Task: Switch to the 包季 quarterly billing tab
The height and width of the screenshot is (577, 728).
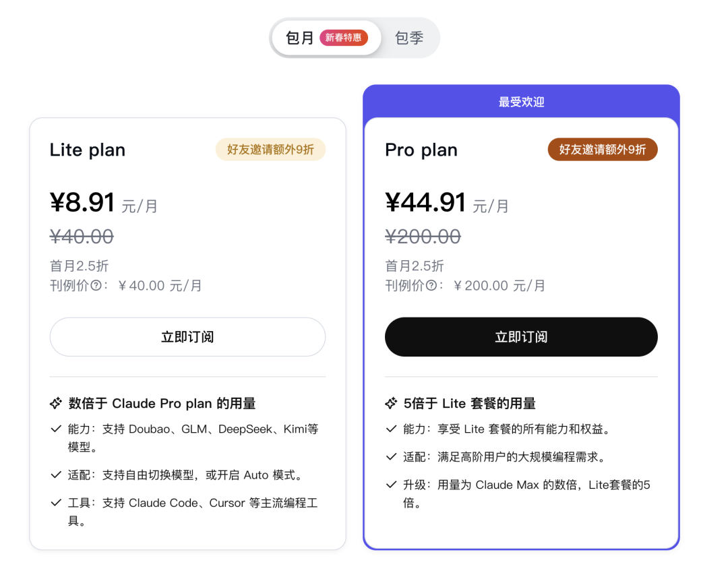Action: click(x=409, y=38)
